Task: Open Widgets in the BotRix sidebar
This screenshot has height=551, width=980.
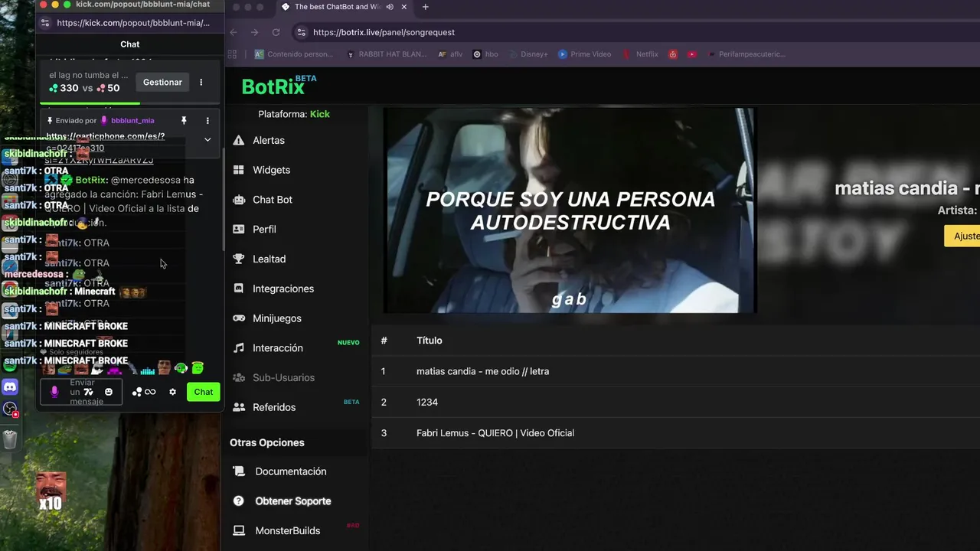Action: tap(271, 170)
